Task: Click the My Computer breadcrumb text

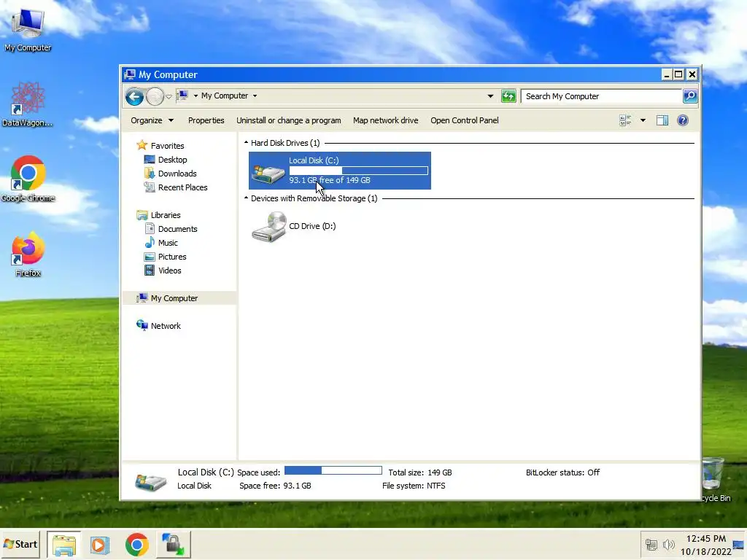Action: pos(225,96)
